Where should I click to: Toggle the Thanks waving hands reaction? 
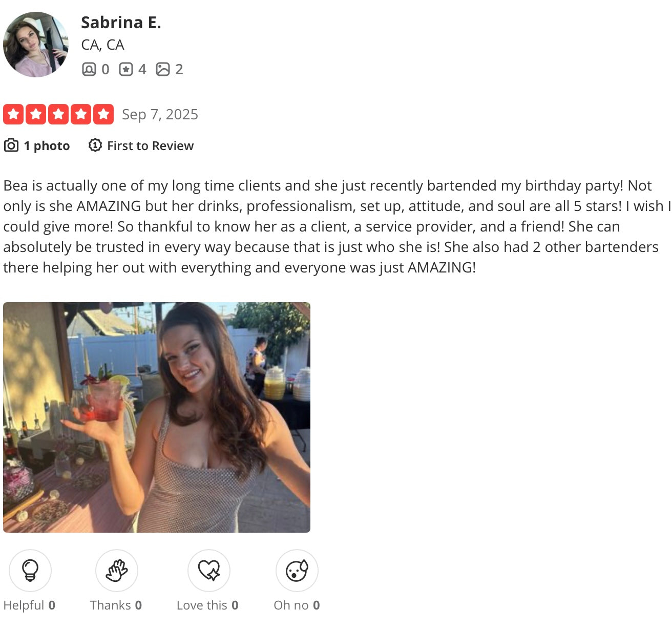click(x=117, y=571)
